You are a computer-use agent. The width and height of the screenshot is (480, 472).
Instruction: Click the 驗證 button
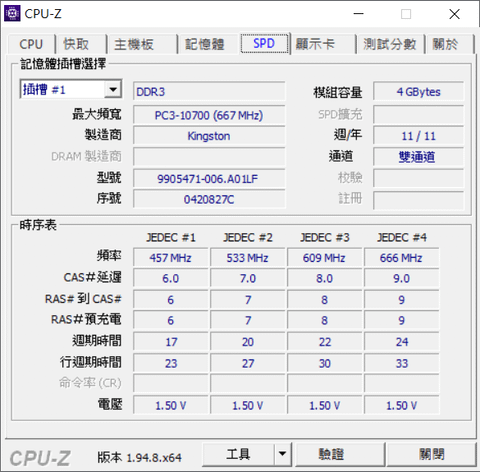(340, 454)
